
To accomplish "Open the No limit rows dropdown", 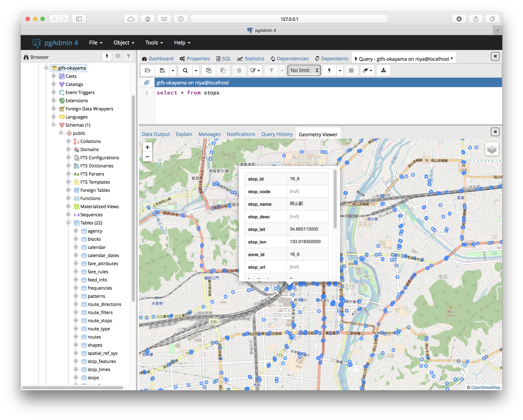I will 304,70.
